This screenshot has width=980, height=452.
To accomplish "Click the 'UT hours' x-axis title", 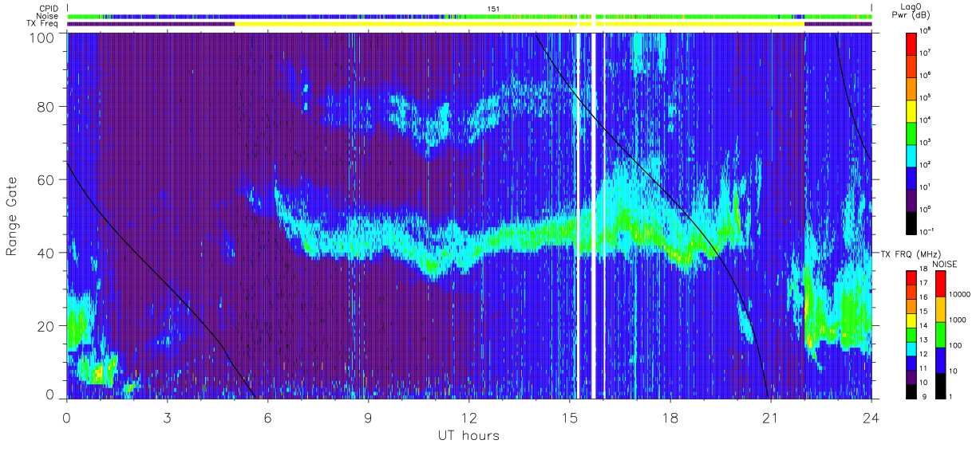I will click(x=468, y=435).
